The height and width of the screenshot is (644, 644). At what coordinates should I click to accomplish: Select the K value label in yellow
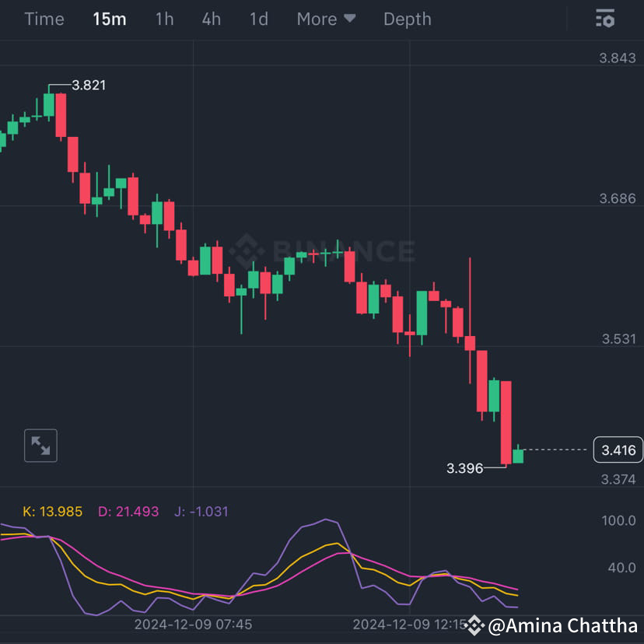[x=54, y=512]
